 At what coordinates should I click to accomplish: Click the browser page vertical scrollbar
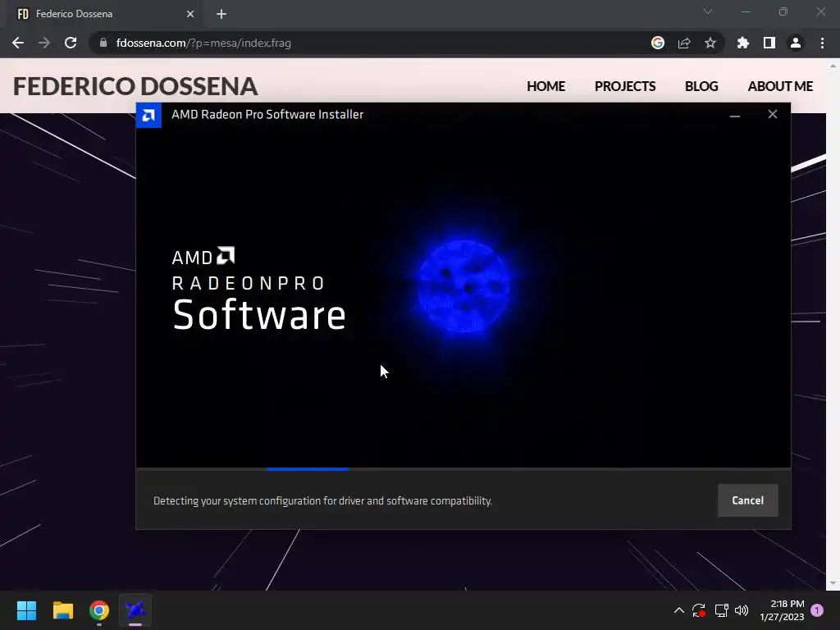coord(833,324)
